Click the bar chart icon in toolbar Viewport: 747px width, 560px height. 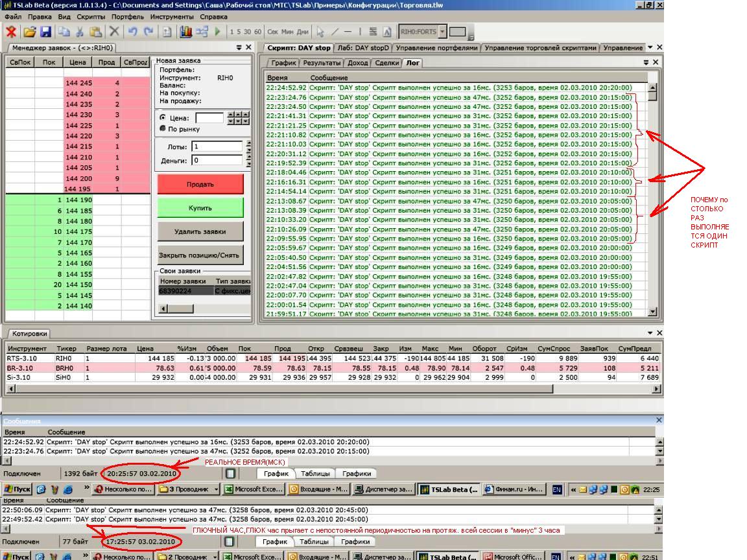point(185,32)
